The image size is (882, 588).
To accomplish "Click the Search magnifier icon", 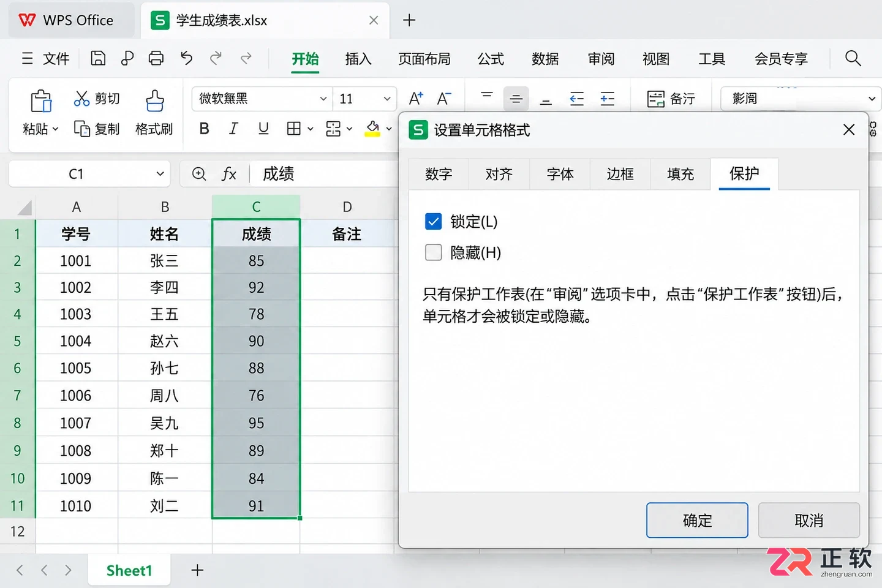I will [x=853, y=58].
